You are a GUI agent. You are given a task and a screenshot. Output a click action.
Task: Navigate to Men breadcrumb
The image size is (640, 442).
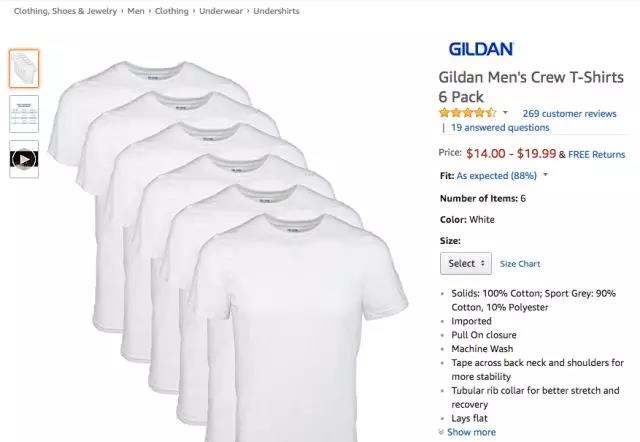136,11
